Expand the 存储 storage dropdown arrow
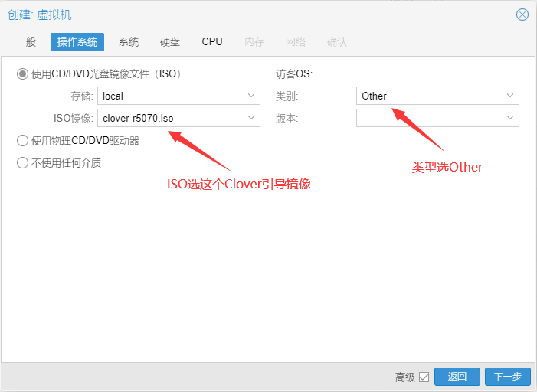 click(251, 96)
